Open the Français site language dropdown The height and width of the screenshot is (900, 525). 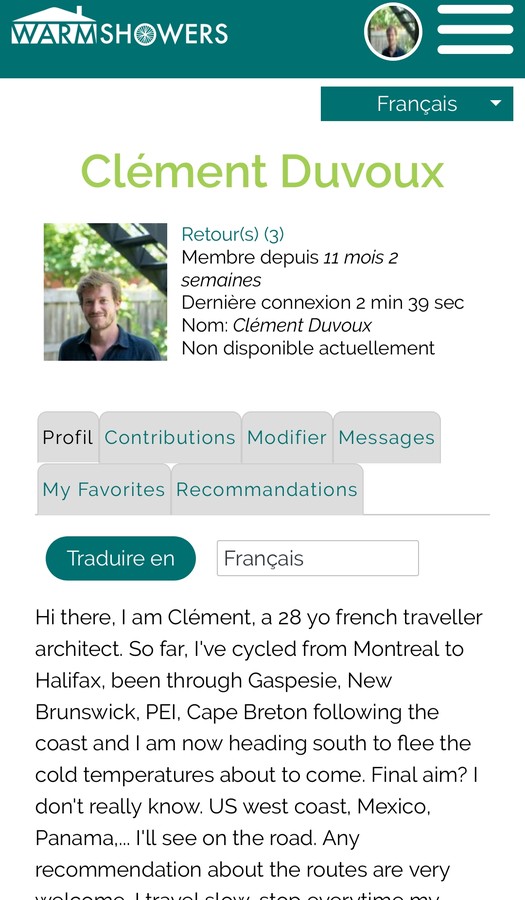[417, 104]
